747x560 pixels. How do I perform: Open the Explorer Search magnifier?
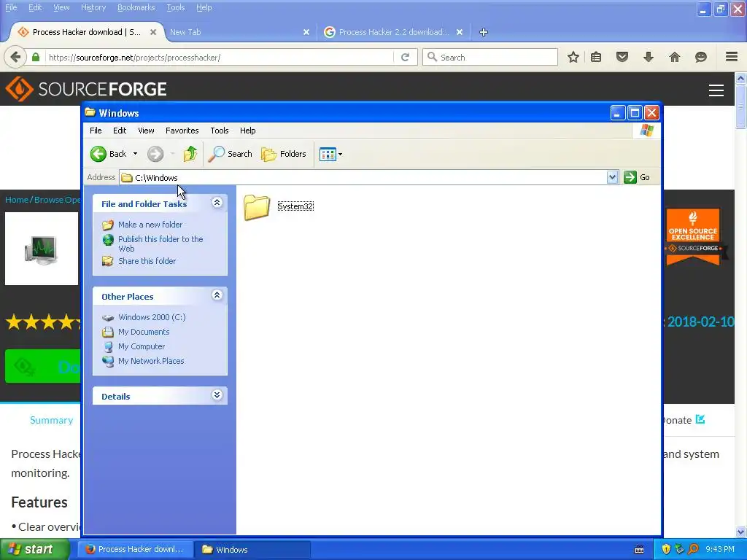point(216,154)
